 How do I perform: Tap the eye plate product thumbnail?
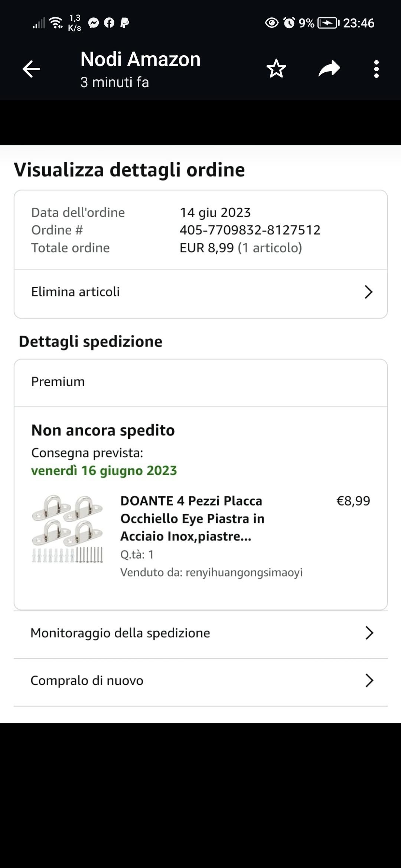pyautogui.click(x=67, y=529)
